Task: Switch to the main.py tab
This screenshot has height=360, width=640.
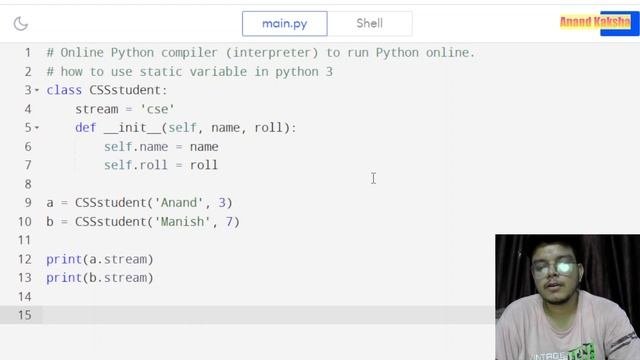Action: pos(284,24)
